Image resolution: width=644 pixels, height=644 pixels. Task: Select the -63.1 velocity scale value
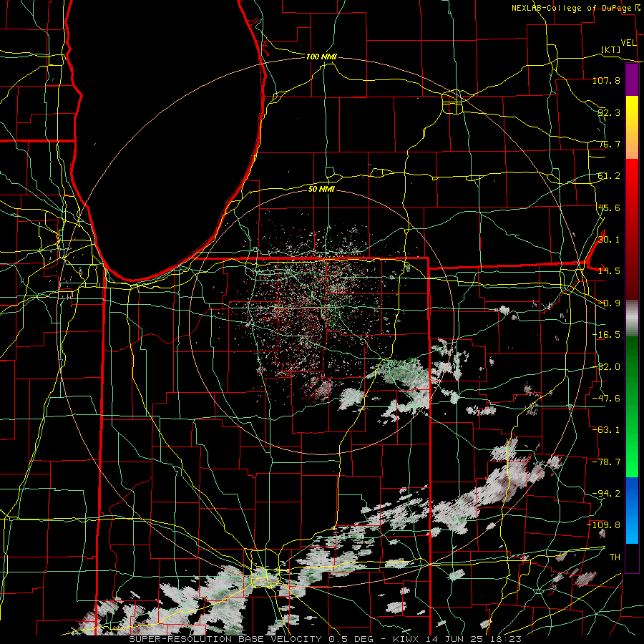click(x=606, y=430)
